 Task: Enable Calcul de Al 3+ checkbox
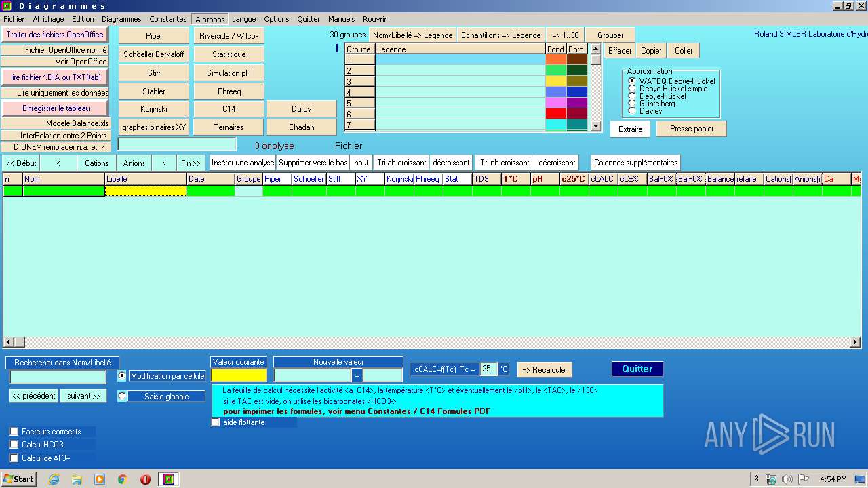(14, 458)
